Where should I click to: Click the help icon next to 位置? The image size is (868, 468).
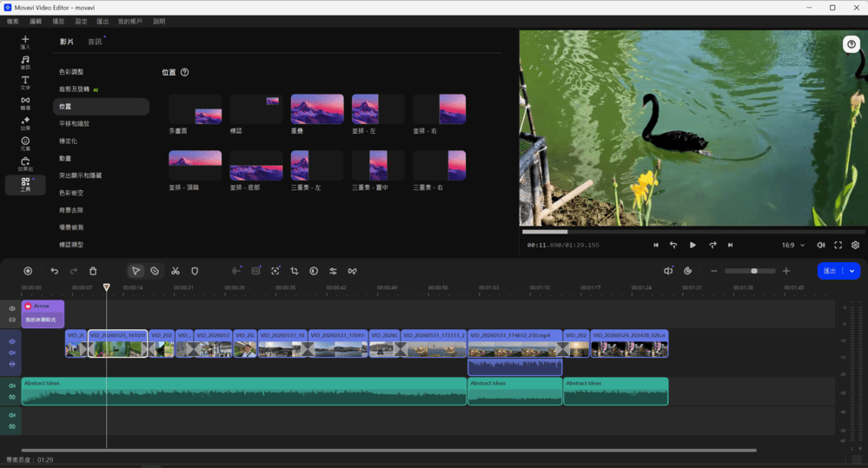click(x=185, y=72)
